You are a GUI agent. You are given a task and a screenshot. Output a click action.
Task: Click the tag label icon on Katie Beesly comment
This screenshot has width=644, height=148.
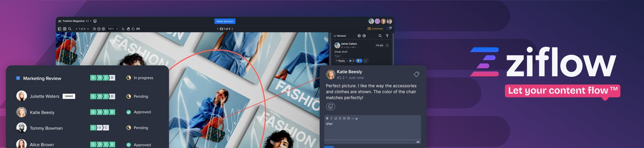[416, 74]
